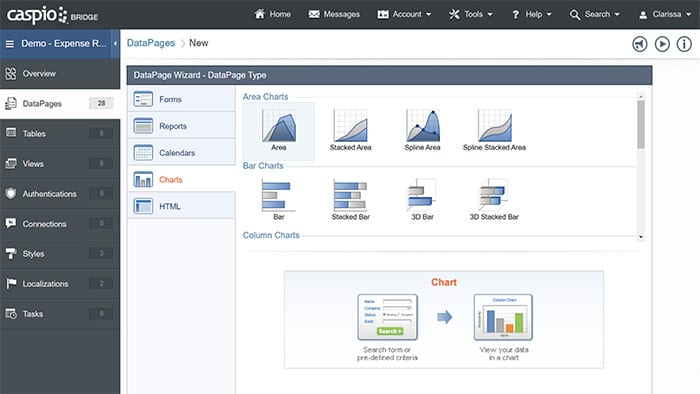Screen dimensions: 700x394
Task: Expand the Help dropdown menu
Action: 532,14
